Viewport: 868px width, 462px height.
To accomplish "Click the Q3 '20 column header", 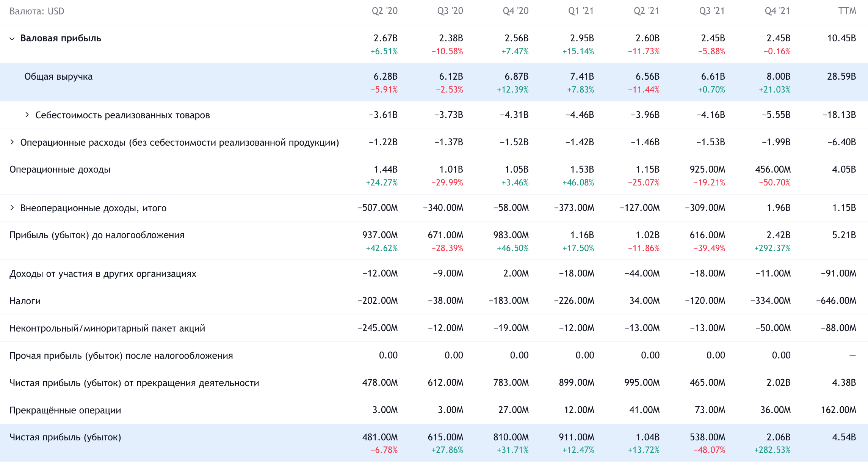I will click(450, 11).
